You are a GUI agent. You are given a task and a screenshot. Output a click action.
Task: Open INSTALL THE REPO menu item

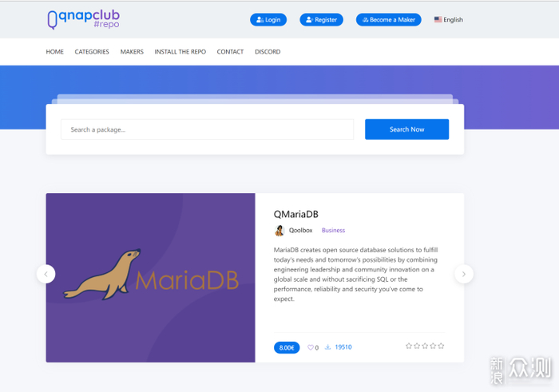[180, 52]
